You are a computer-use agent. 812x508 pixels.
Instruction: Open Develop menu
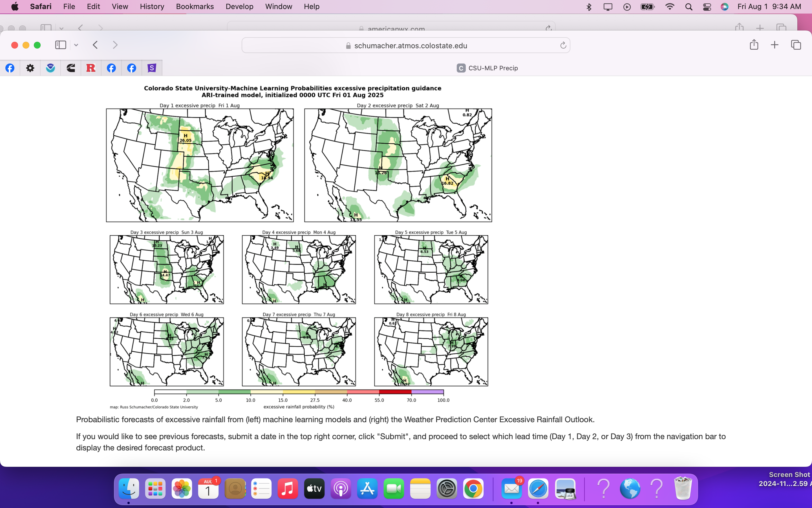(240, 6)
